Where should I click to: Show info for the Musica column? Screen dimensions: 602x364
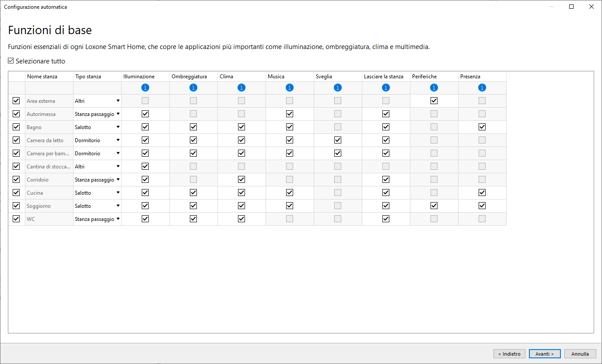[x=290, y=87]
